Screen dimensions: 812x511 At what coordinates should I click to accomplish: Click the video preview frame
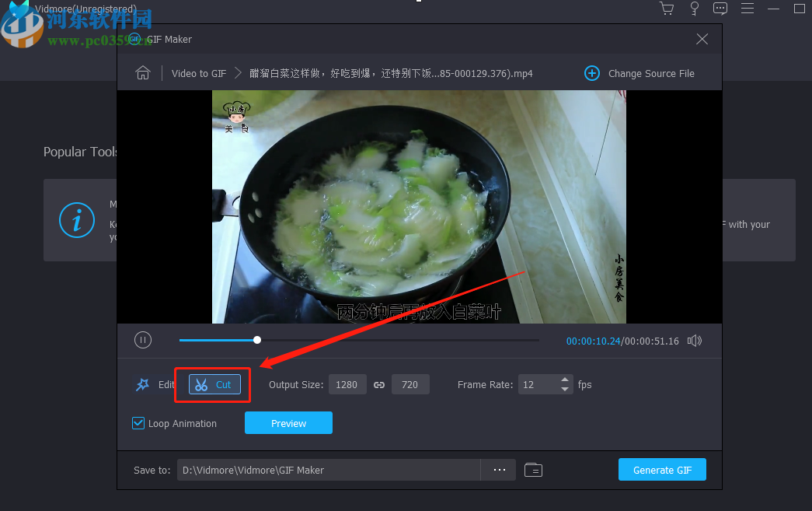coord(419,207)
